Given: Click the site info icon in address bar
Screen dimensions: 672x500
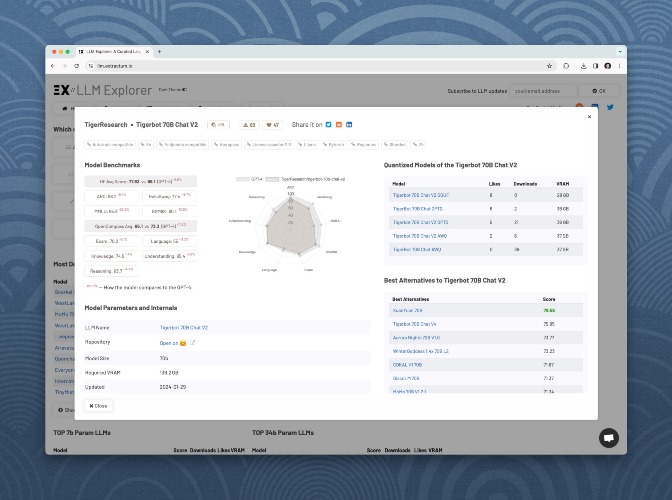Looking at the screenshot, I should [91, 66].
